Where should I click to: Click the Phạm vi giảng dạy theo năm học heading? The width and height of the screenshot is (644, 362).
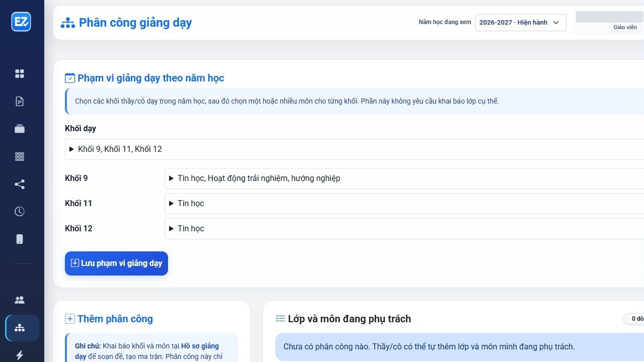tap(150, 78)
